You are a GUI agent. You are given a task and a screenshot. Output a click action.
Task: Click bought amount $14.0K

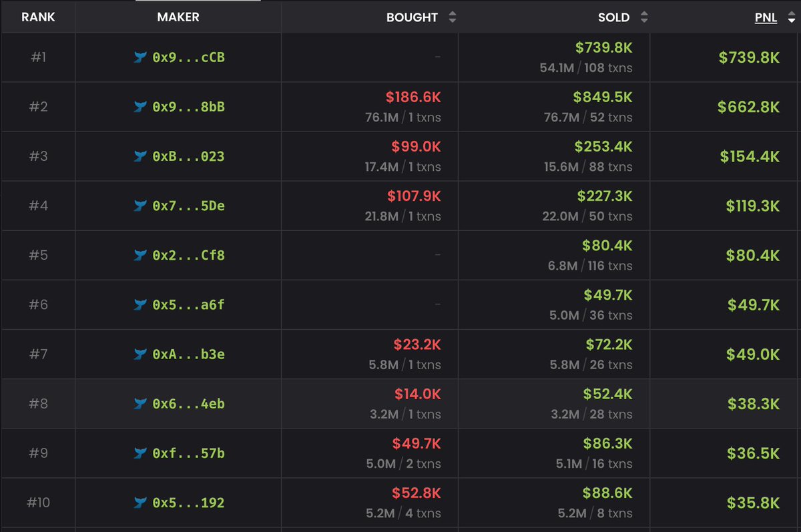(417, 394)
